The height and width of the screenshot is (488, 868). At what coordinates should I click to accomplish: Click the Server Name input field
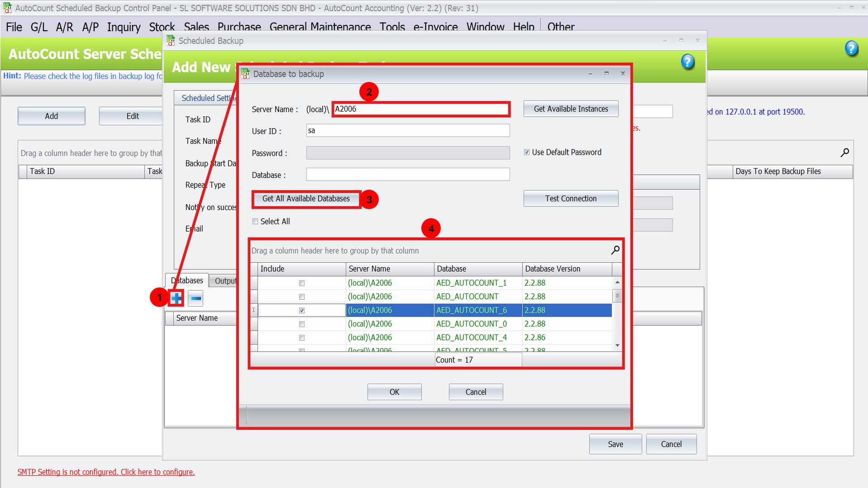click(420, 109)
